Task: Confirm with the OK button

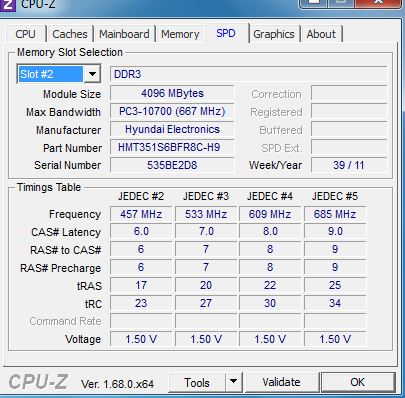Action: [x=357, y=382]
